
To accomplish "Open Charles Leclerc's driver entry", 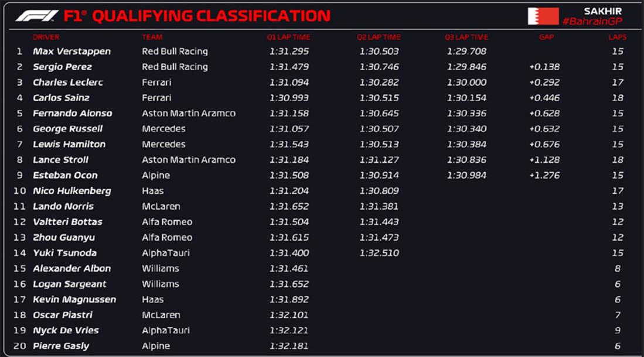I will (x=67, y=83).
